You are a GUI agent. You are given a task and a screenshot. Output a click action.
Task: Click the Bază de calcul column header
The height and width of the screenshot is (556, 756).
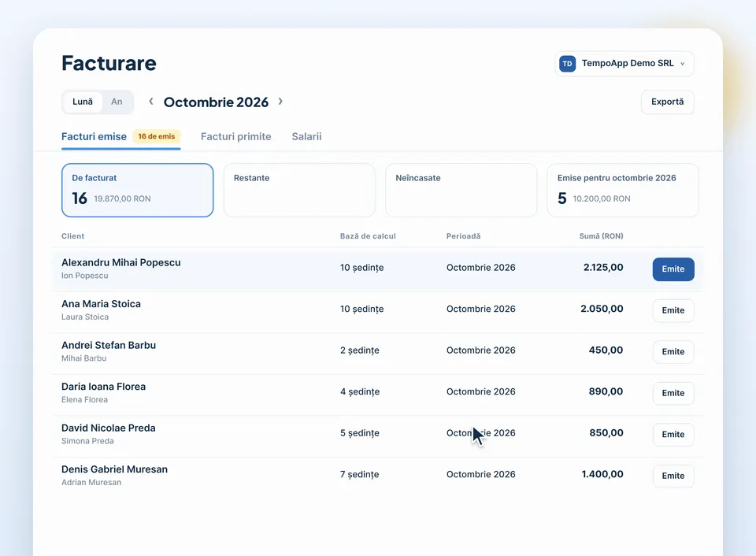(x=368, y=236)
